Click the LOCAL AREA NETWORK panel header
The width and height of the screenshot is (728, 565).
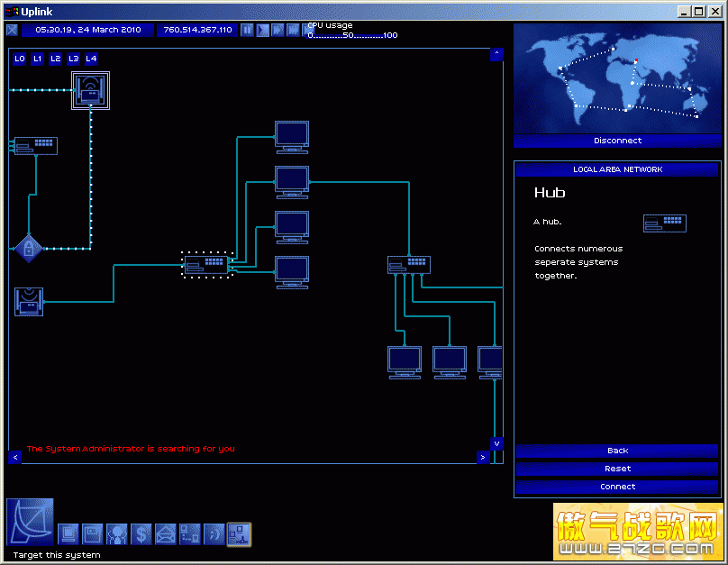(x=617, y=170)
